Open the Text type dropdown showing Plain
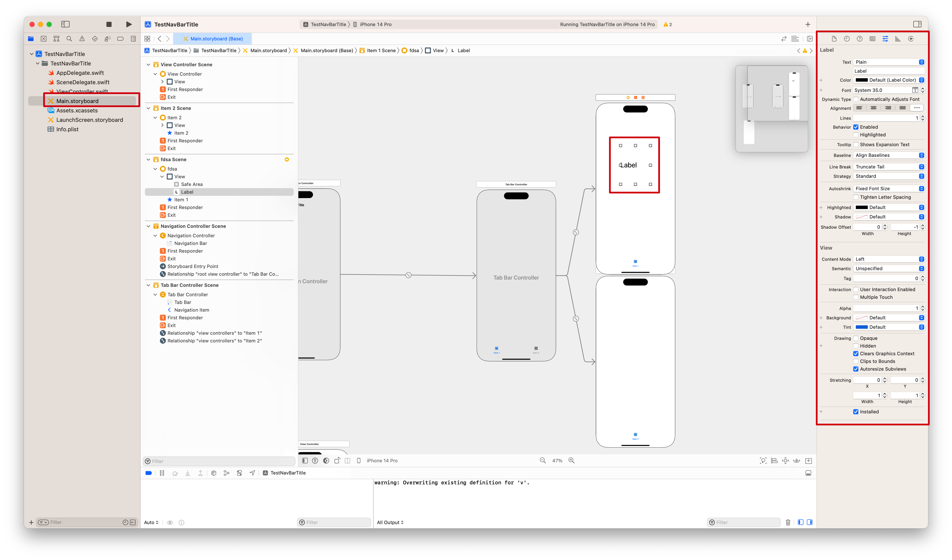952x560 pixels. click(889, 62)
